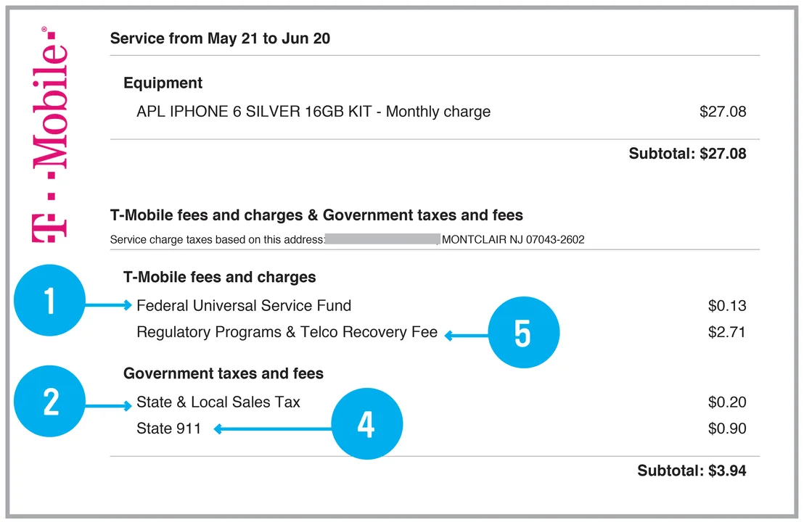812x522 pixels.
Task: Click the blue circle numbered 2
Action: (50, 402)
